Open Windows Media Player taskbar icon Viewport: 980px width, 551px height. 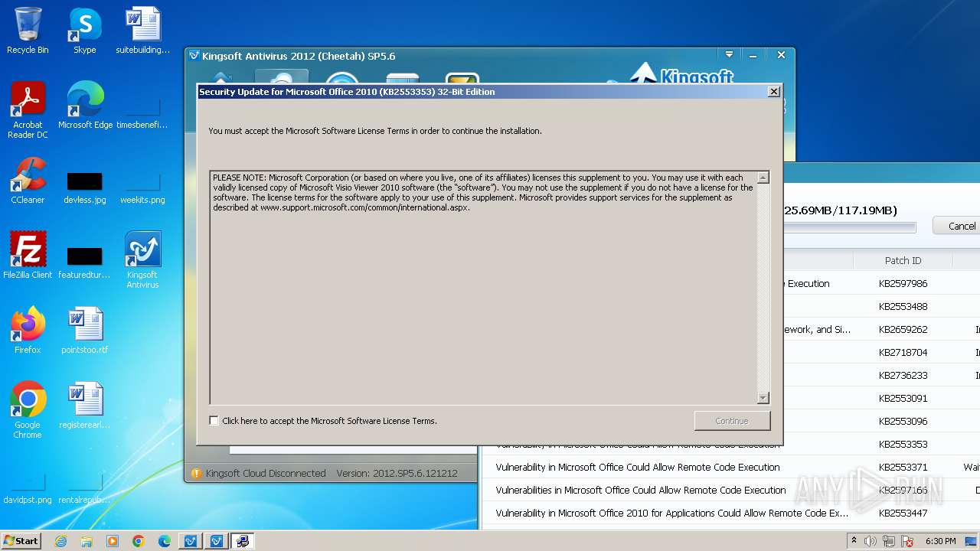(113, 541)
